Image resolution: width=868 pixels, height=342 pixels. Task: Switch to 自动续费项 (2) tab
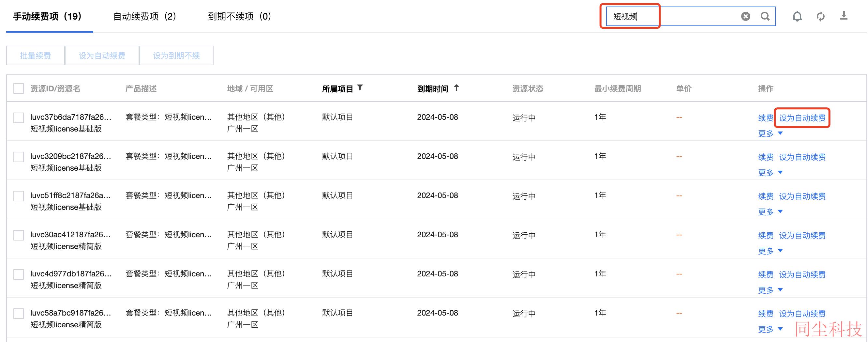point(145,16)
